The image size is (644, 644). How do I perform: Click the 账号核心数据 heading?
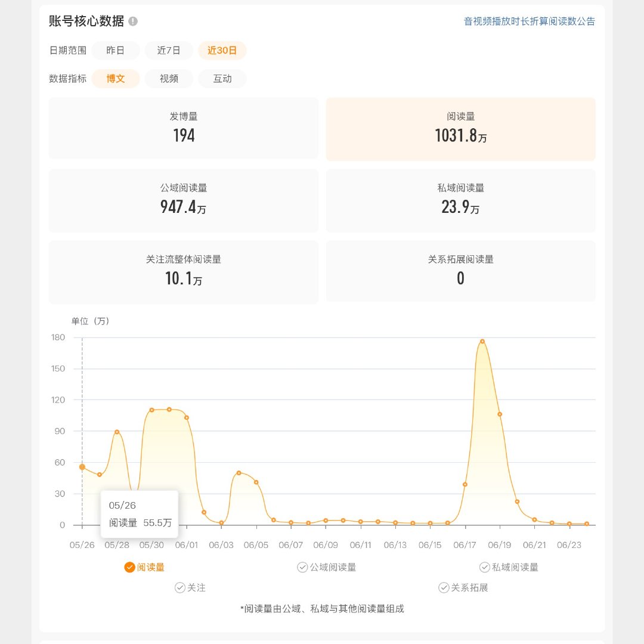point(86,21)
